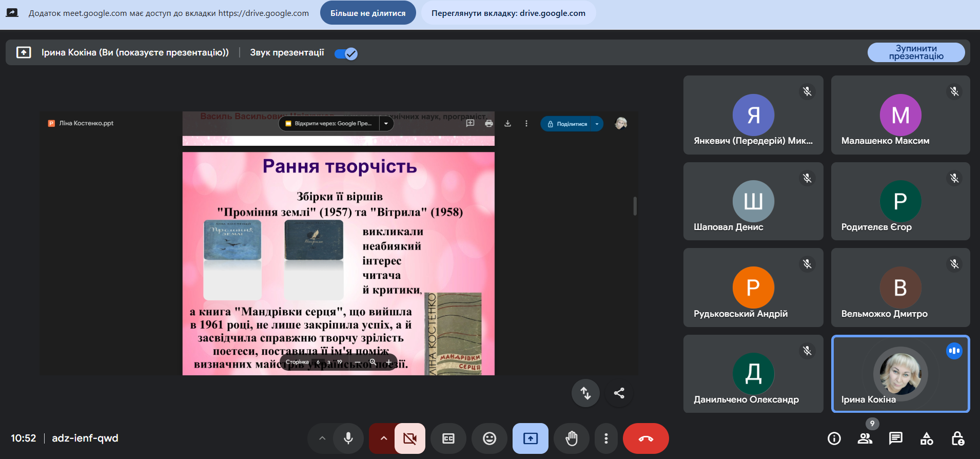
Task: Click the Drive preview vertical scrollbar
Action: [635, 206]
